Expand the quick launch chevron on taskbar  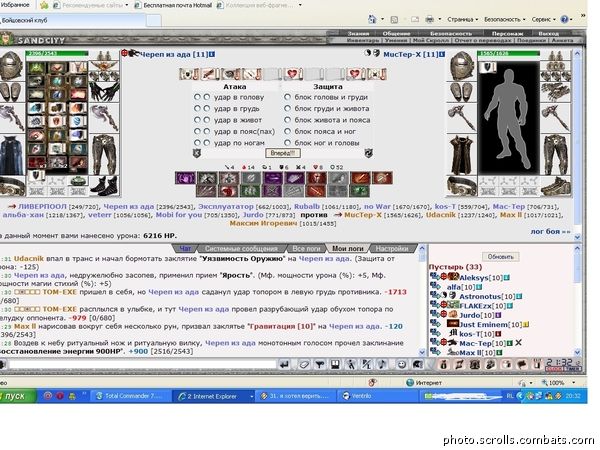click(84, 393)
